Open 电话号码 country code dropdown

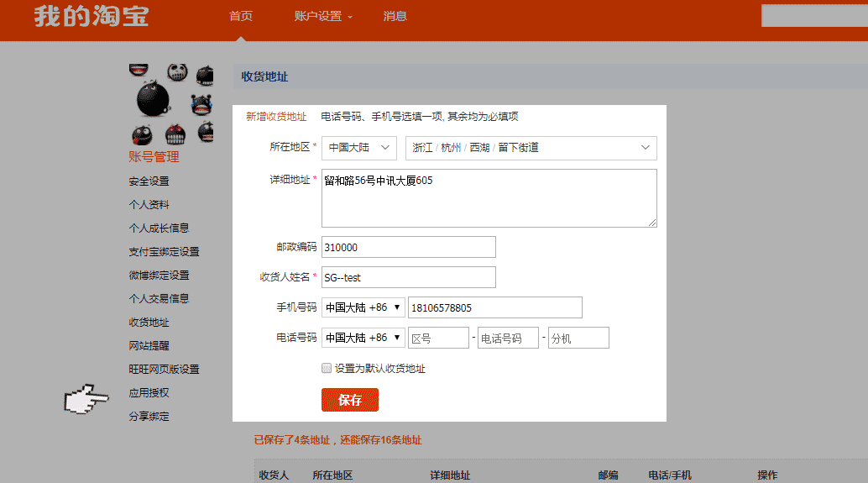tap(363, 338)
